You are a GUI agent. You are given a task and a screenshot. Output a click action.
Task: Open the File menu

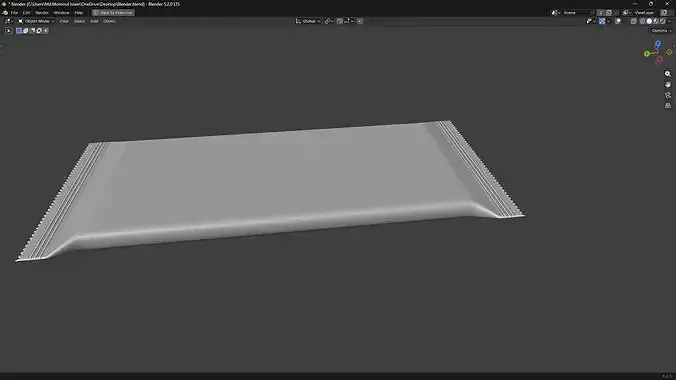[x=14, y=13]
